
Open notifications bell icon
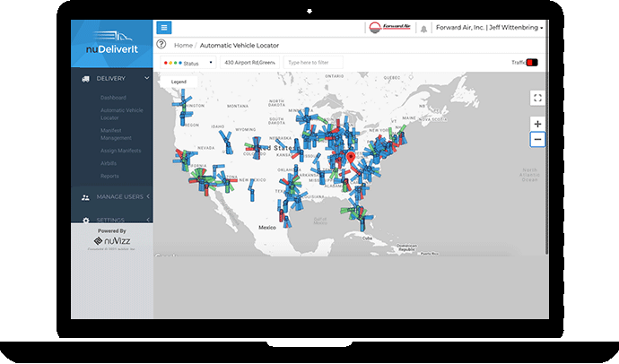(423, 29)
